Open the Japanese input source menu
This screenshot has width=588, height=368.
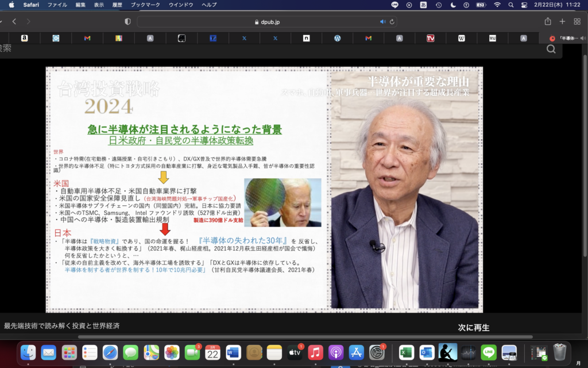[x=424, y=5]
